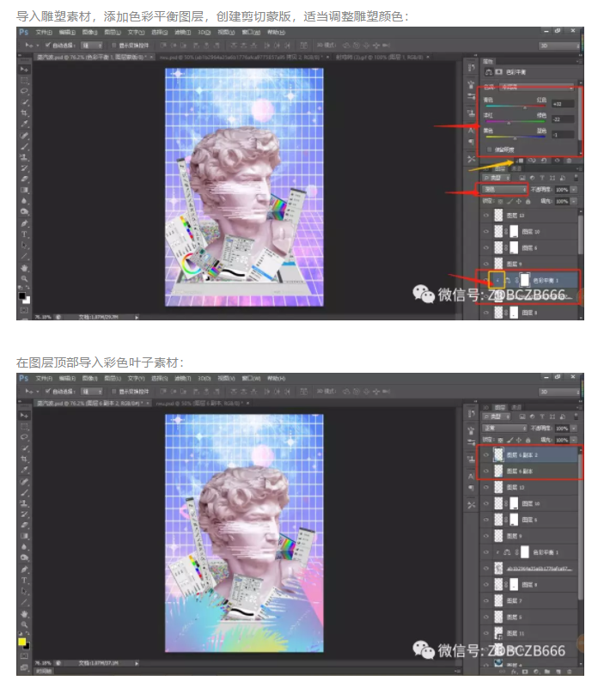Click add layer mask icon in lower Layers panel
Image resolution: width=598 pixels, height=700 pixels.
(525, 672)
